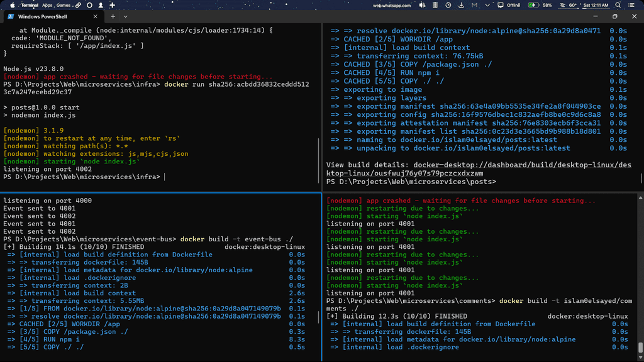Click the PowerShell icon on the tab
The image size is (644, 362).
click(x=11, y=16)
